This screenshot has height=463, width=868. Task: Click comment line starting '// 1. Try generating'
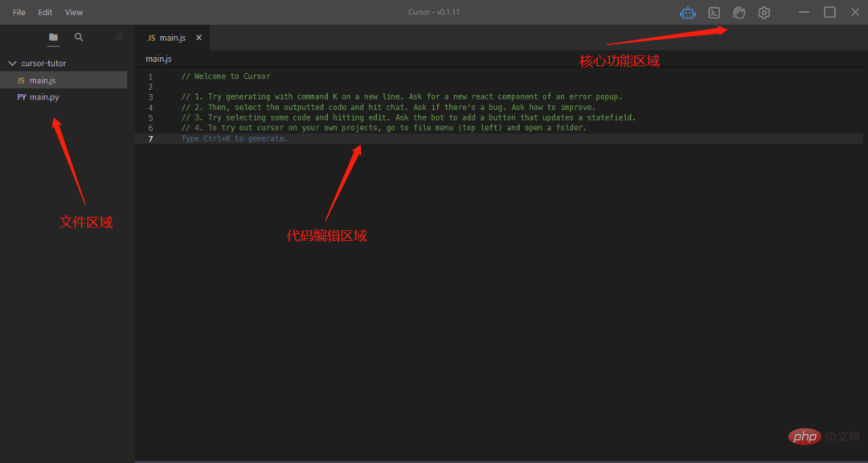402,97
